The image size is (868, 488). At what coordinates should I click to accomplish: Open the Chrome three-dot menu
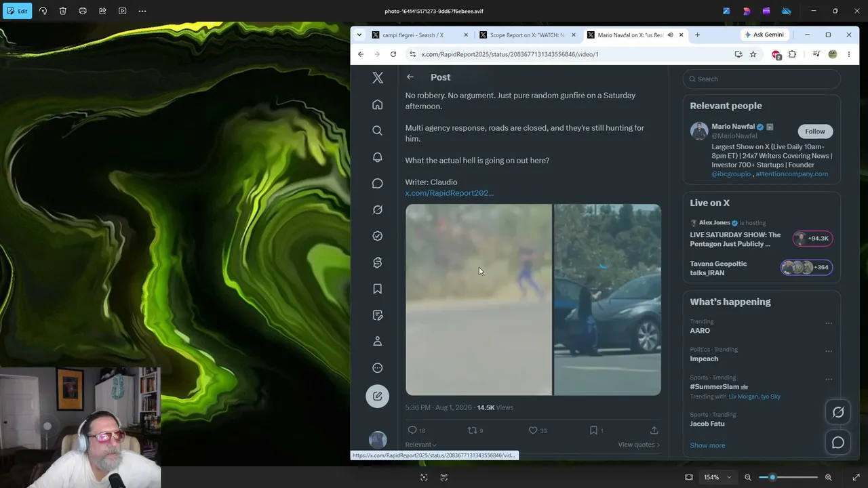(x=849, y=54)
